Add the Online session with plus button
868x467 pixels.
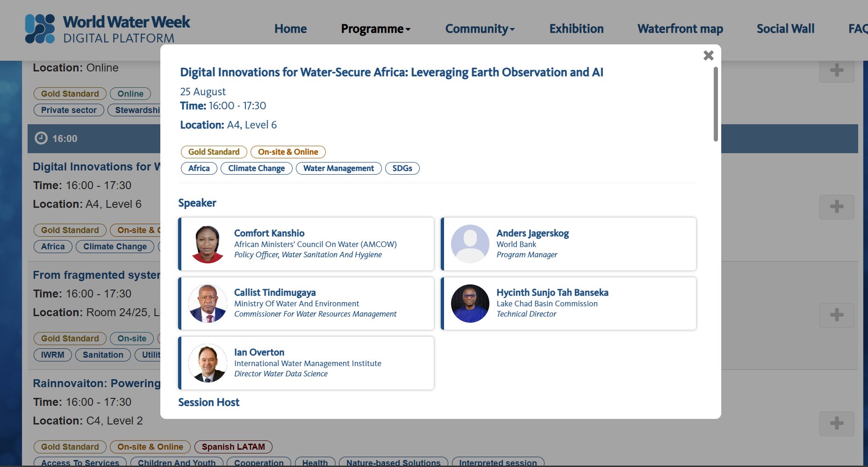(x=837, y=71)
